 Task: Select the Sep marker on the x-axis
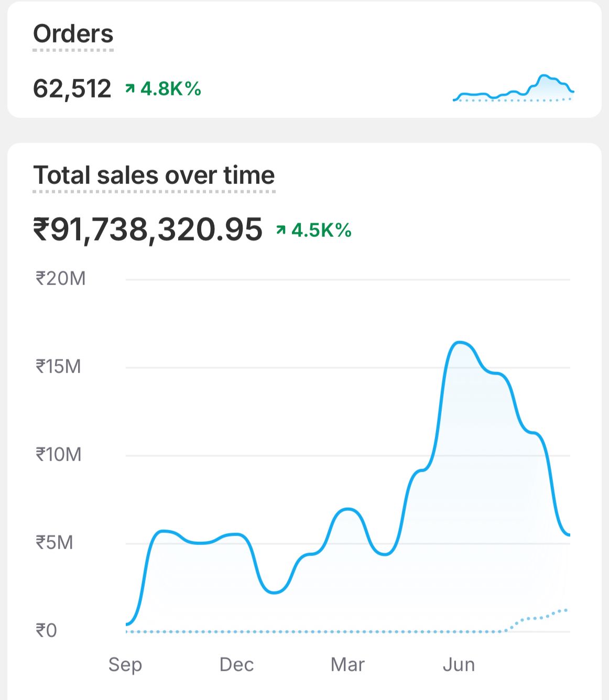point(125,664)
